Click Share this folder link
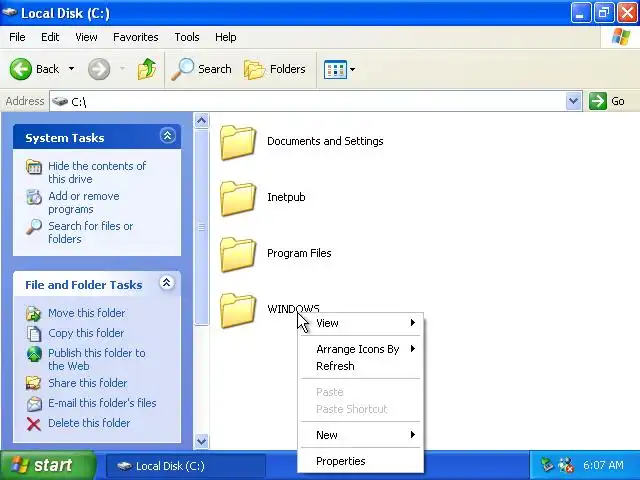 (88, 383)
